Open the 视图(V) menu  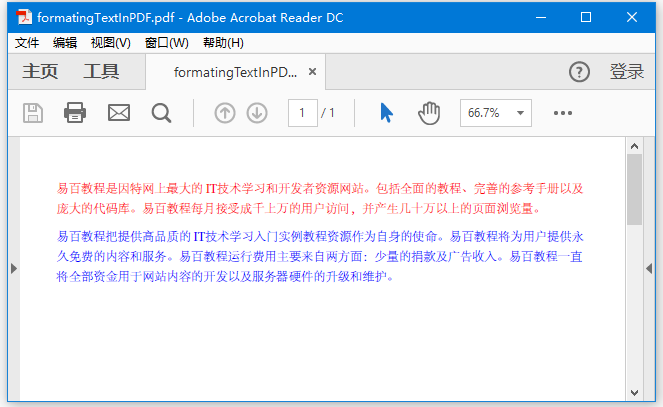111,43
